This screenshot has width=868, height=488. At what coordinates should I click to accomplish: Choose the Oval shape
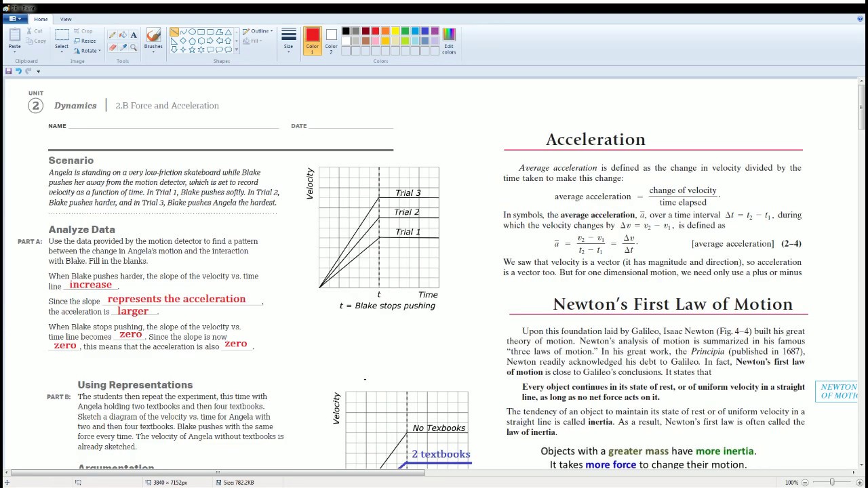192,32
